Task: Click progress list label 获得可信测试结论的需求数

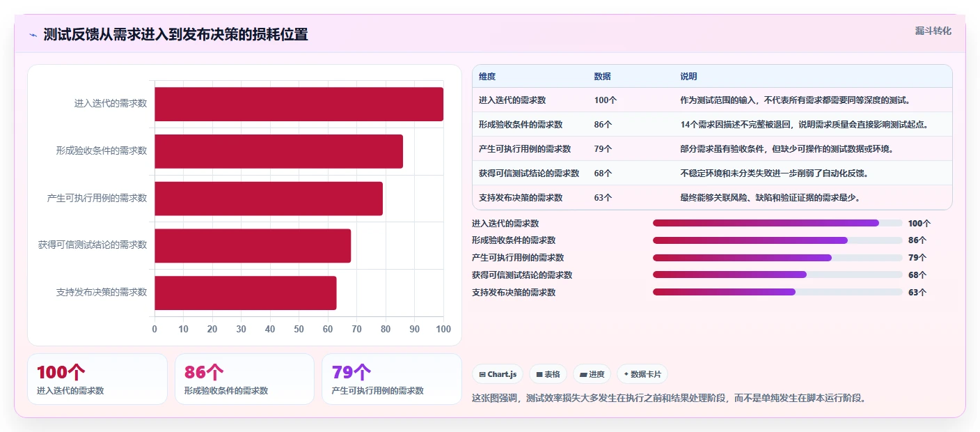Action: (522, 275)
